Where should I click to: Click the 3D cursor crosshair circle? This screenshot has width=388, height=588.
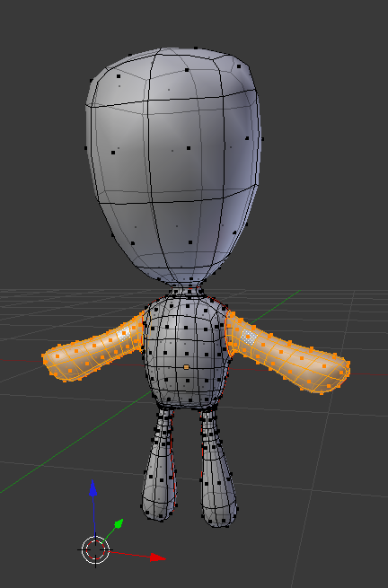click(x=95, y=549)
